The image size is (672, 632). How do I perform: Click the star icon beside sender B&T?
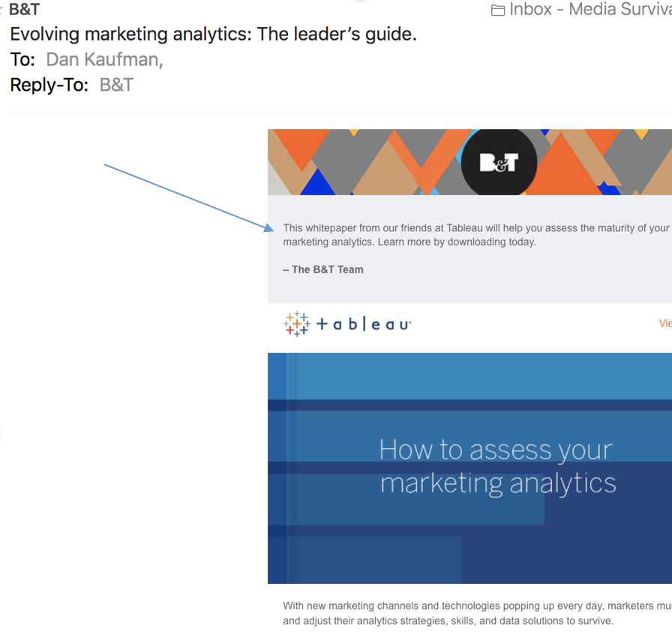click(2, 11)
